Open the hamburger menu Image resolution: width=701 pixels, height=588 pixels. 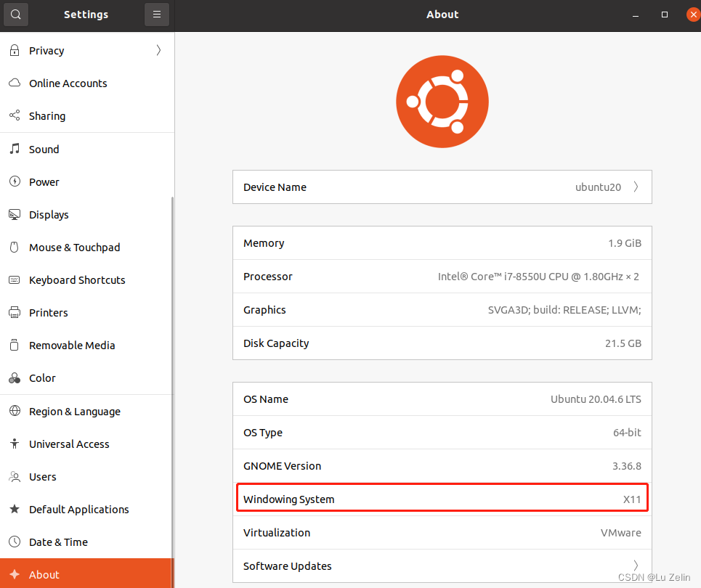[x=157, y=14]
